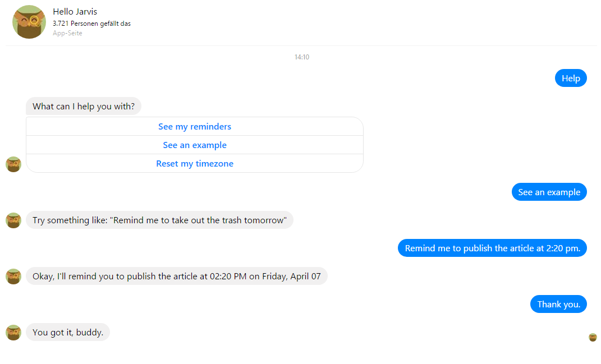Click the blue "Help" sent message bubble
Viewport: 601px width, 364px height.
[x=571, y=79]
